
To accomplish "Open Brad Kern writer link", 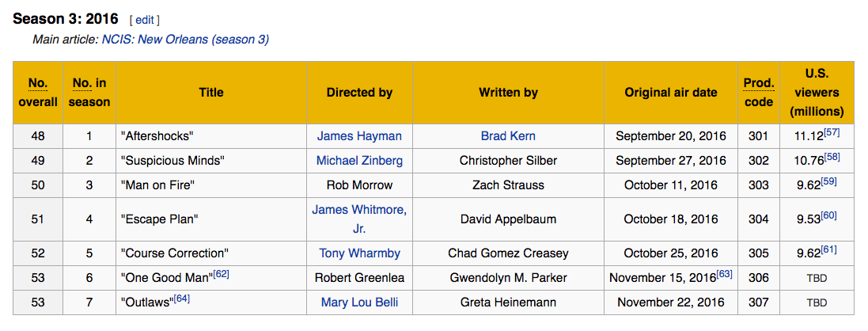I will [x=508, y=136].
